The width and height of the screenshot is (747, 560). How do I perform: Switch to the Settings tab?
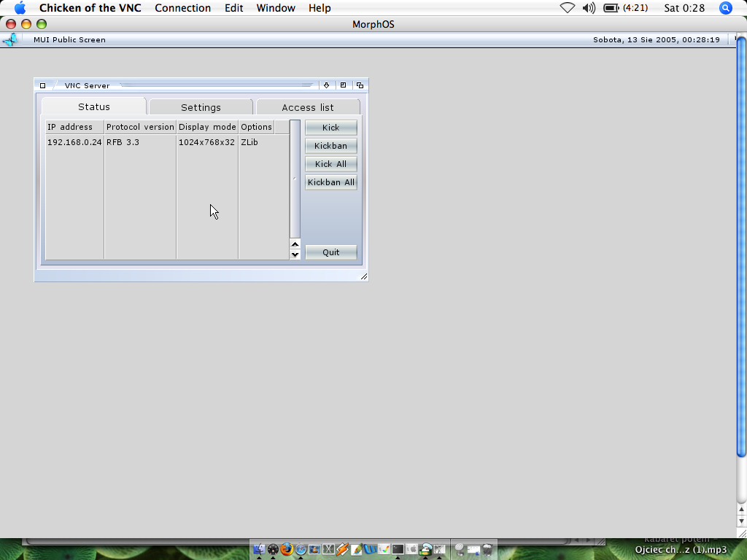point(201,107)
